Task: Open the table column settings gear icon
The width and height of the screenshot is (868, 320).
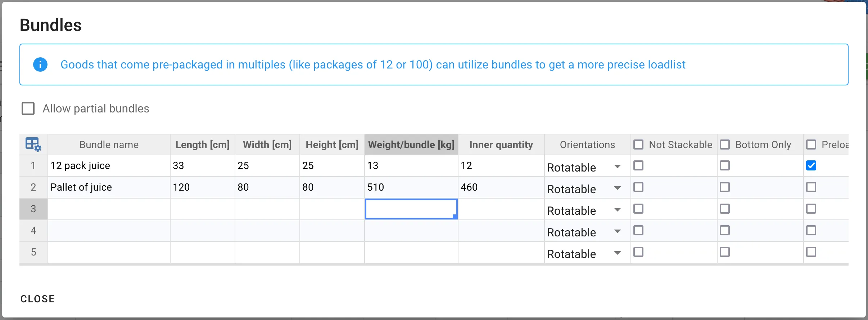Action: (x=33, y=144)
